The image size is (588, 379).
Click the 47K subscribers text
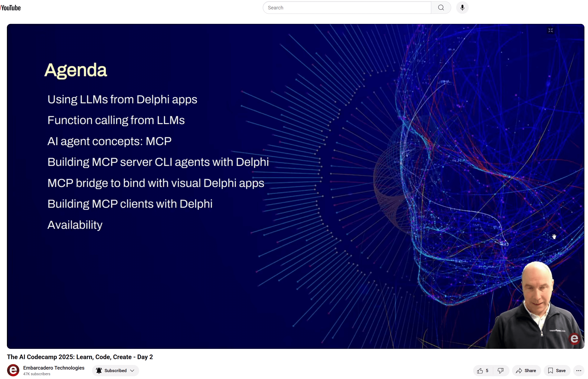pos(37,374)
